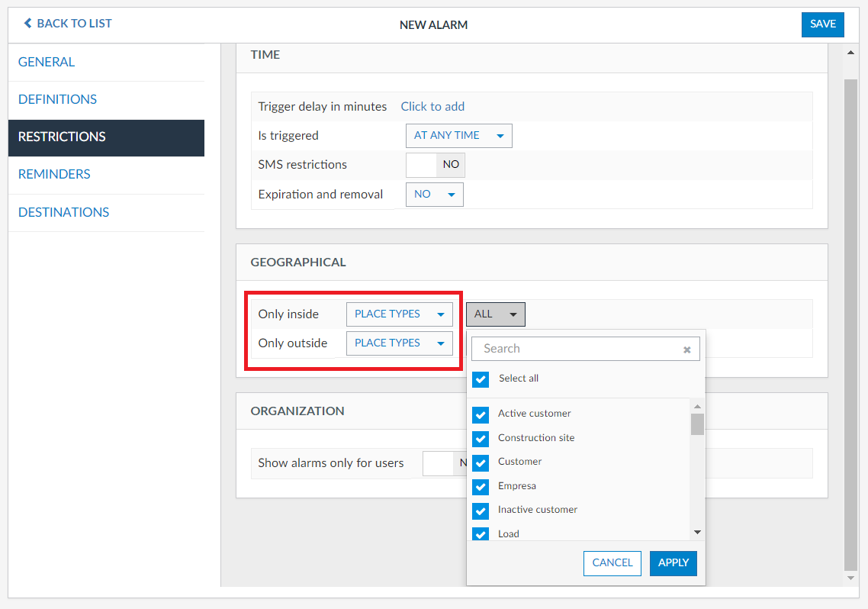Collapse the ALL place types dropdown
The height and width of the screenshot is (609, 868).
(495, 314)
